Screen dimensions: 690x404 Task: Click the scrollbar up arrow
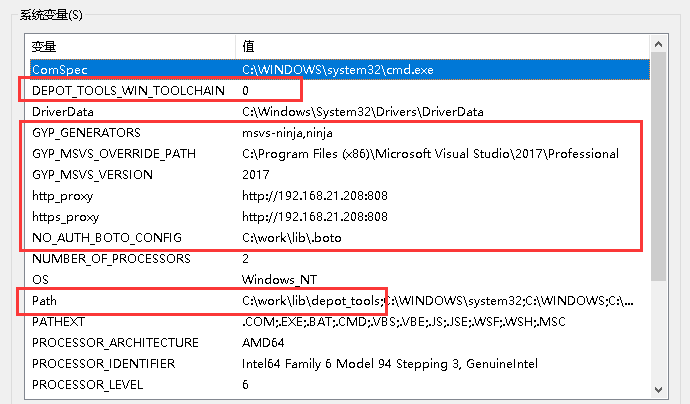[658, 44]
